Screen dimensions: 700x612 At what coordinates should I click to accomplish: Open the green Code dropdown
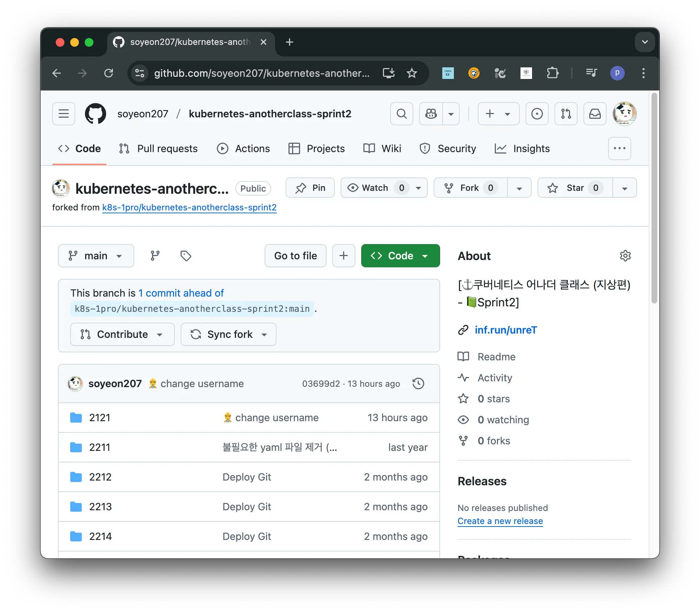pos(400,256)
